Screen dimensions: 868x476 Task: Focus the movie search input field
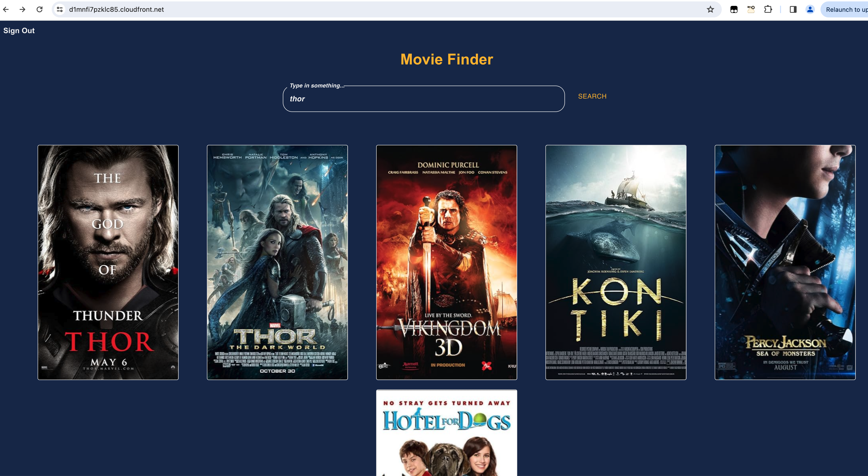tap(423, 99)
